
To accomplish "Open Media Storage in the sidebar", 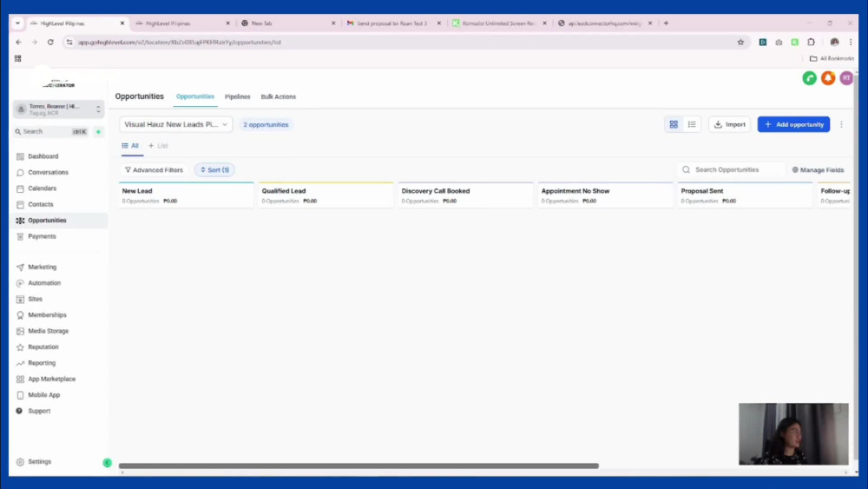I will tap(48, 331).
